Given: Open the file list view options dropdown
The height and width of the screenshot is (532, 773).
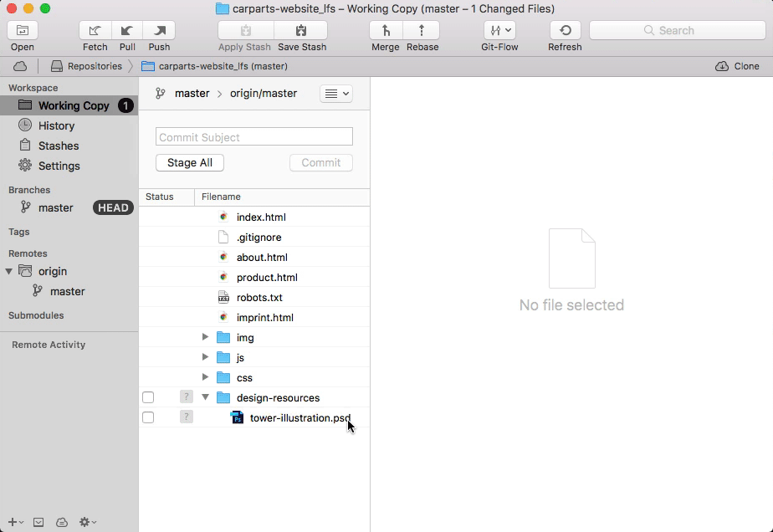Looking at the screenshot, I should click(x=335, y=94).
